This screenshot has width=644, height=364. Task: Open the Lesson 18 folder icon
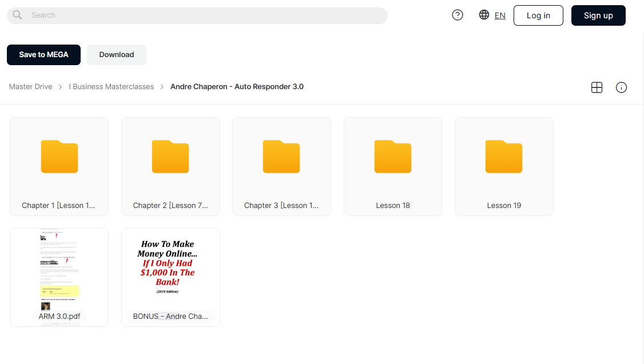393,157
